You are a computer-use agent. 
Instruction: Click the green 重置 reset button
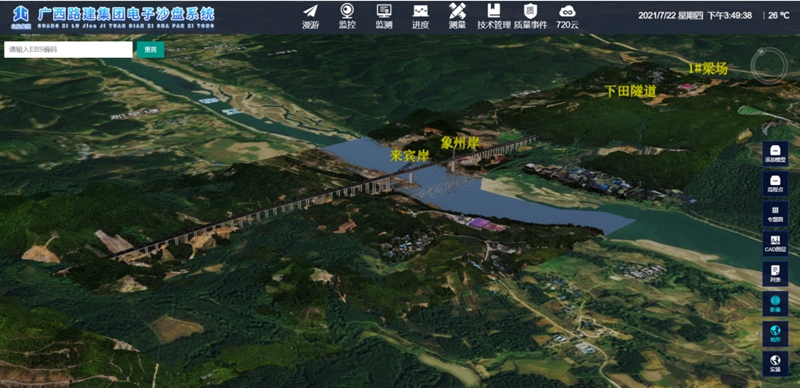(x=151, y=50)
